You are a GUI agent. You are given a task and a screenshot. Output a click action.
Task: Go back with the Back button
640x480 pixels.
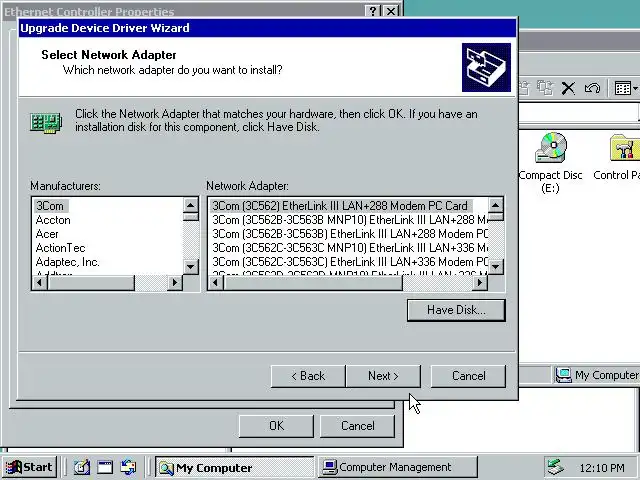pos(308,376)
